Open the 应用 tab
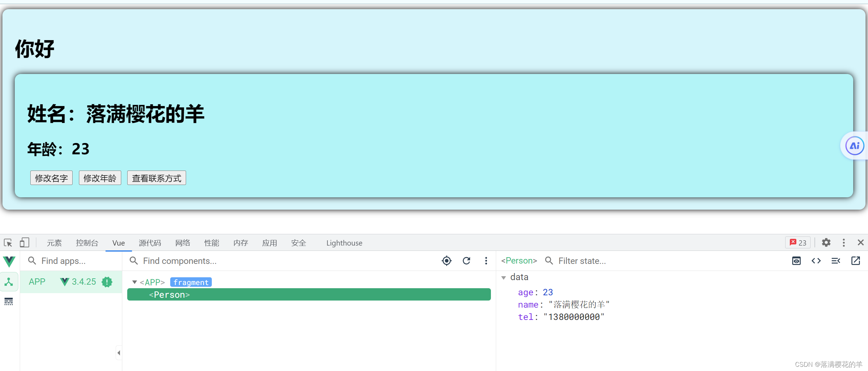Viewport: 868px width, 371px height. [x=270, y=243]
